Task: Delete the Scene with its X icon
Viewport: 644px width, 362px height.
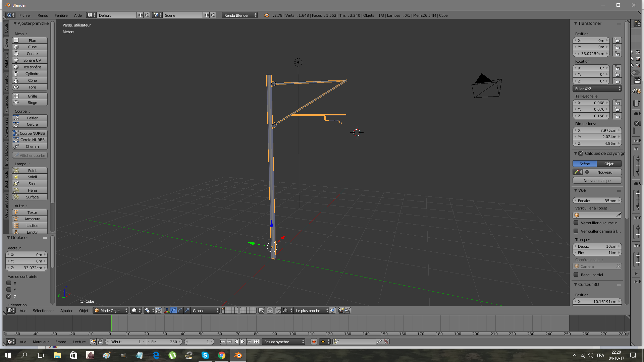Action: (213, 15)
